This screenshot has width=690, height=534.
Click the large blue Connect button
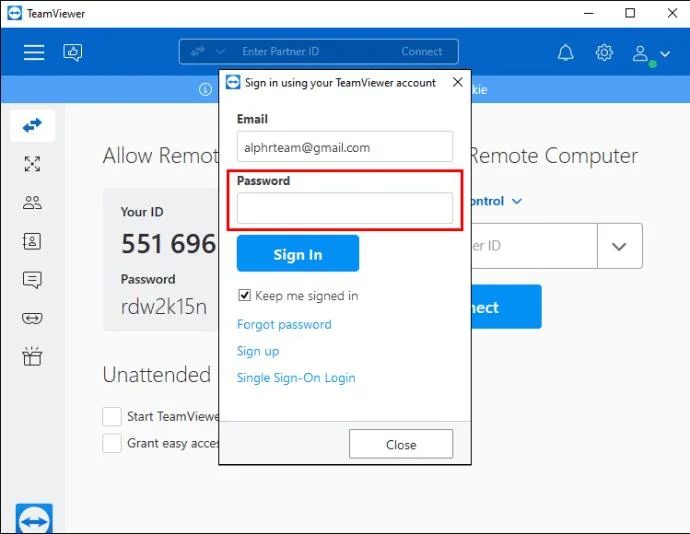(506, 307)
